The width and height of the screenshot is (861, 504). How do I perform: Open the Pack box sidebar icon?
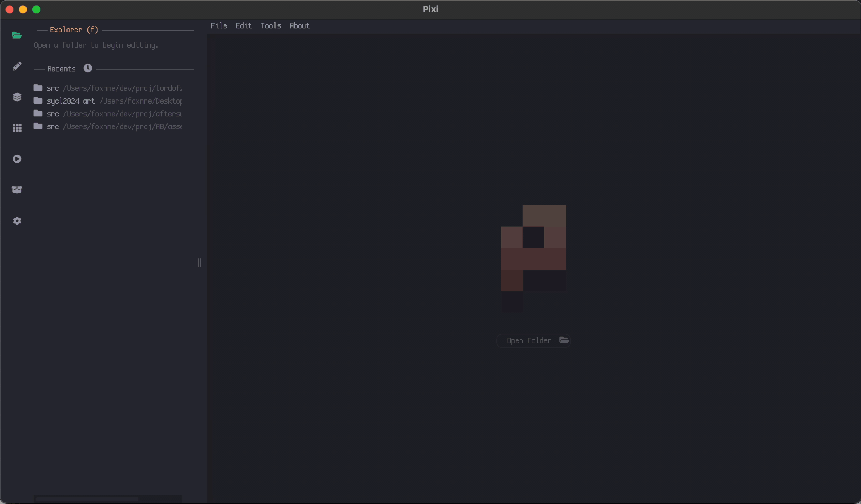(17, 190)
